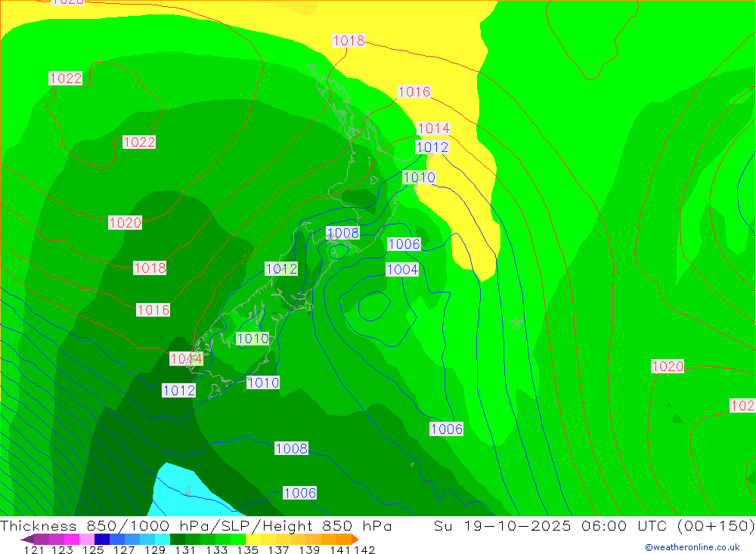This screenshot has width=756, height=554.
Task: Click the red 1020 label on the left side
Action: click(125, 223)
